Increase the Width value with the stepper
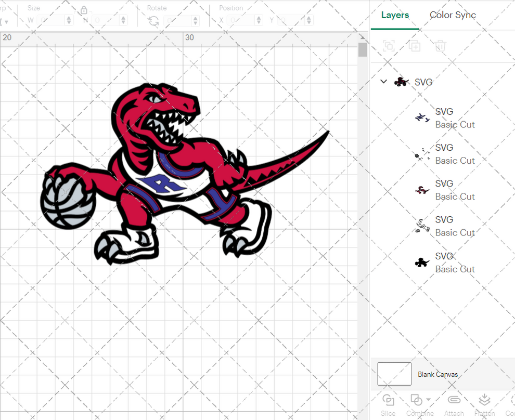Image resolution: width=515 pixels, height=420 pixels. tap(69, 17)
